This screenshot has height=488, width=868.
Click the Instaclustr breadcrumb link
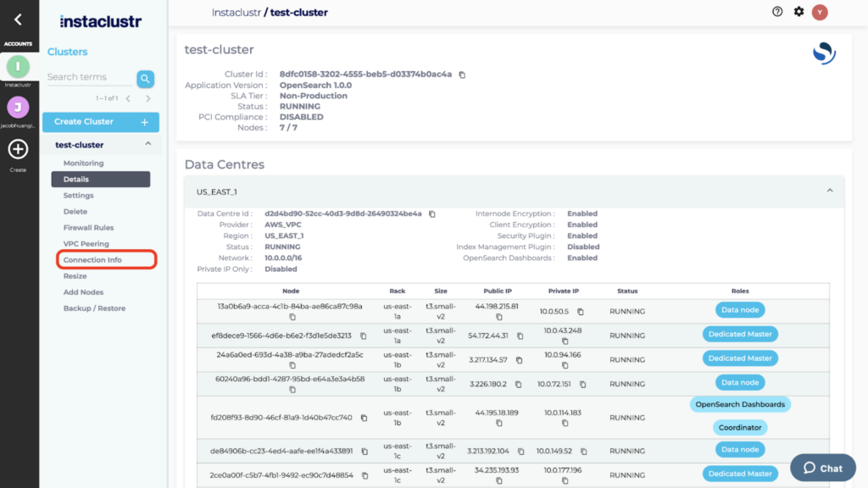[x=236, y=13]
